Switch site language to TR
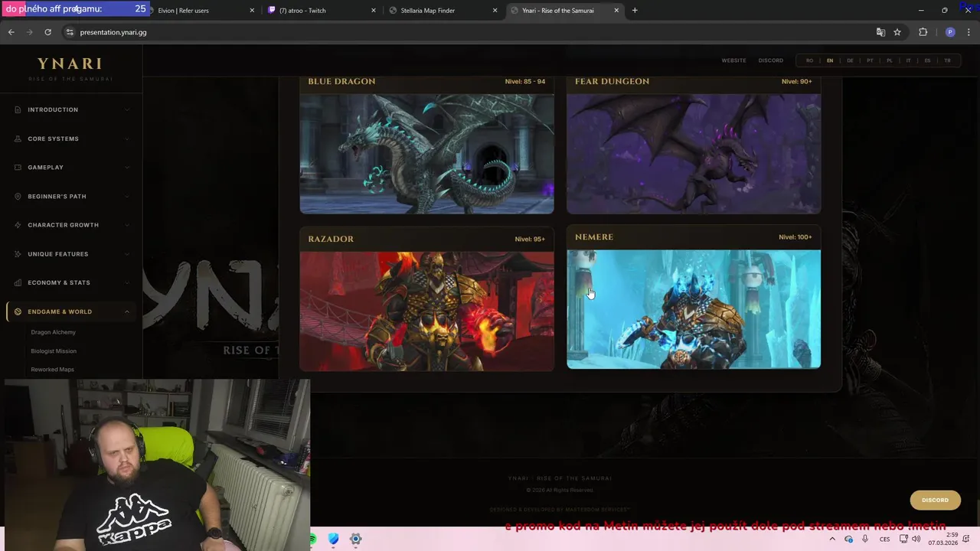 (x=947, y=60)
